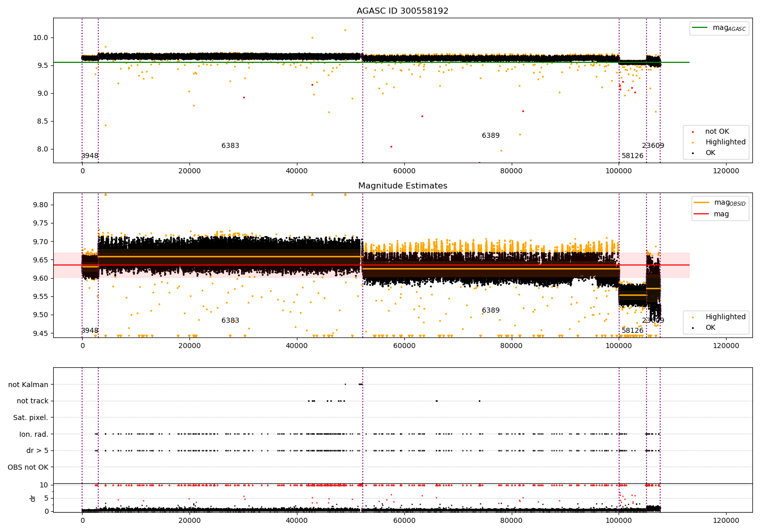The height and width of the screenshot is (532, 760).
Task: Select the '9.60' y-axis tick label
Action: 41,279
